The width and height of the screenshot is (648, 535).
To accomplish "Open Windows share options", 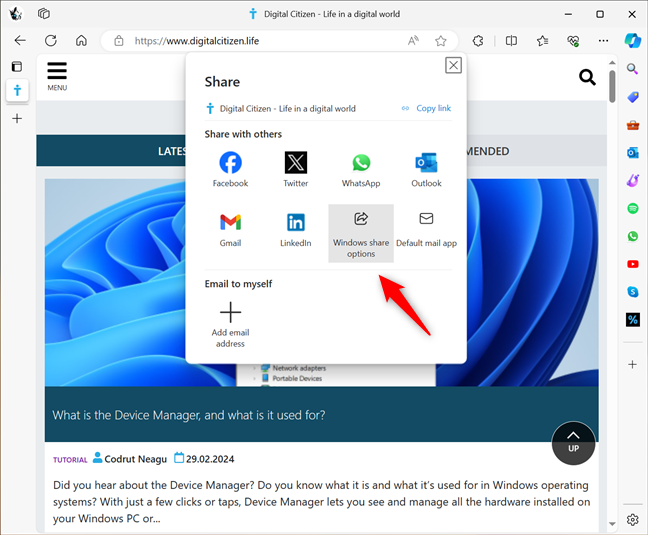I will tap(361, 233).
